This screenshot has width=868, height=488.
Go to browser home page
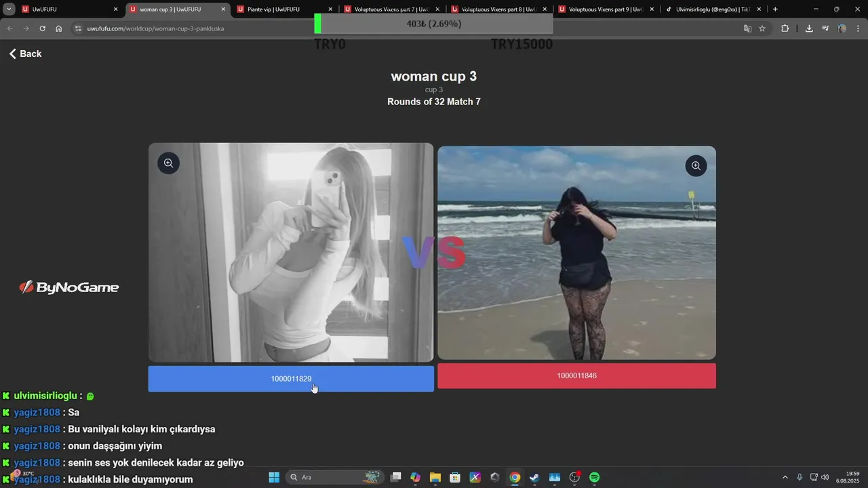[59, 28]
